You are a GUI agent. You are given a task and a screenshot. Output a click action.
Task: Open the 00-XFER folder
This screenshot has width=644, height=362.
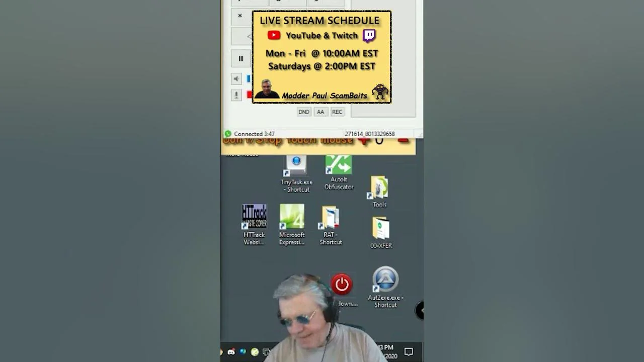click(x=381, y=229)
